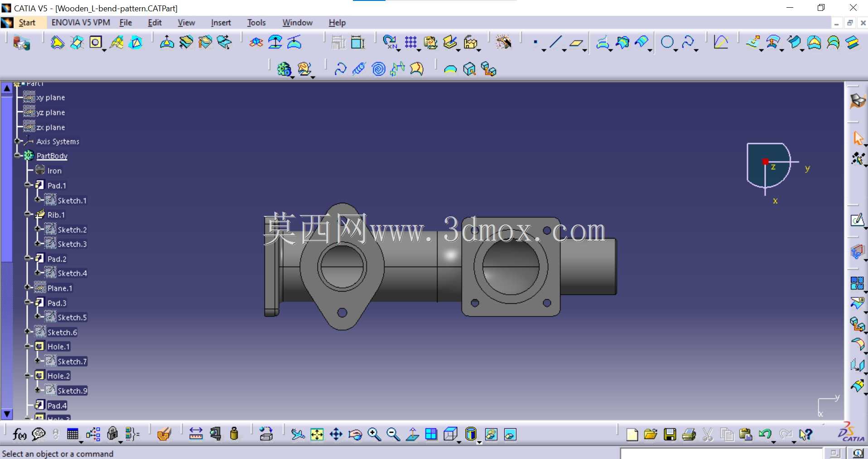Collapse the Hole.1 tree node

tap(28, 346)
